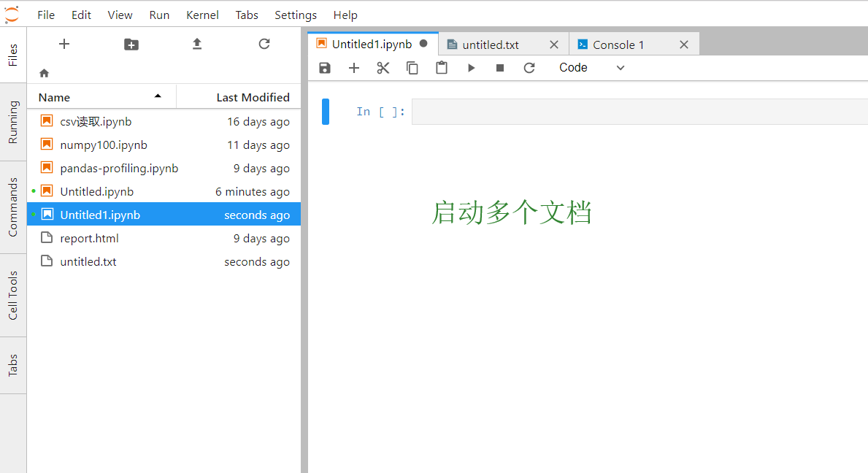The height and width of the screenshot is (473, 868).
Task: Open new launcher with plus icon
Action: (x=64, y=44)
